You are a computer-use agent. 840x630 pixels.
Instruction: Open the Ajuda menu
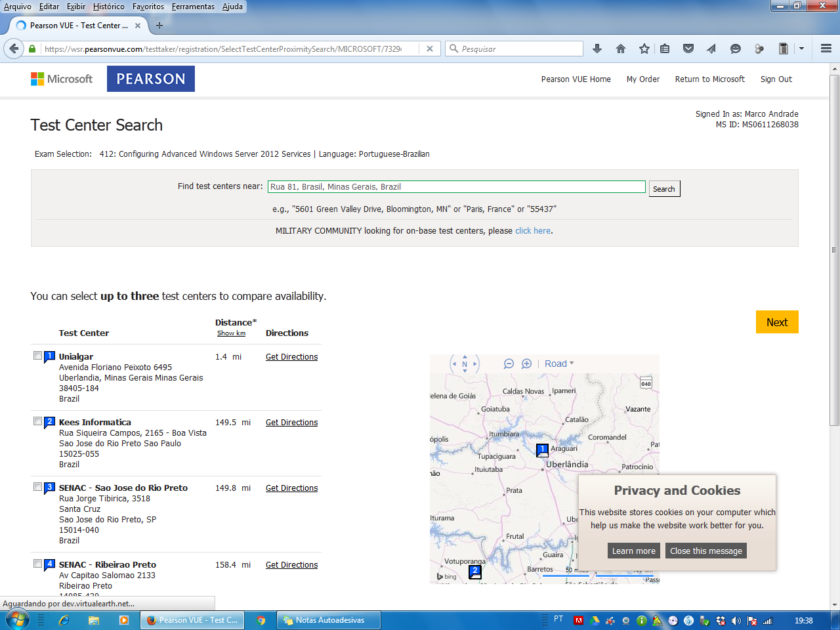(232, 7)
